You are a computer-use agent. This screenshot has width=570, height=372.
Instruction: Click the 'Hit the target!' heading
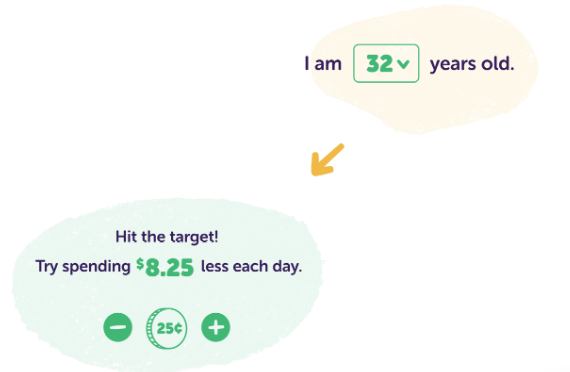point(167,237)
